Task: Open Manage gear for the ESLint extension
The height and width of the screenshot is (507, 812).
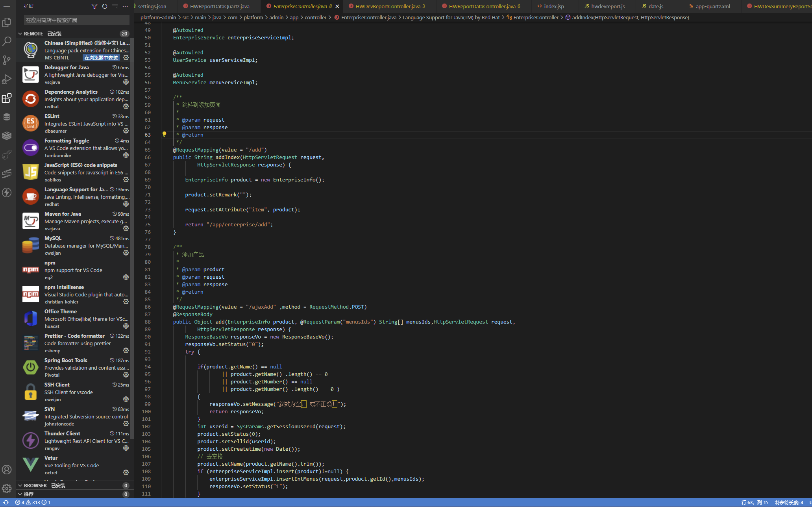Action: [x=126, y=131]
